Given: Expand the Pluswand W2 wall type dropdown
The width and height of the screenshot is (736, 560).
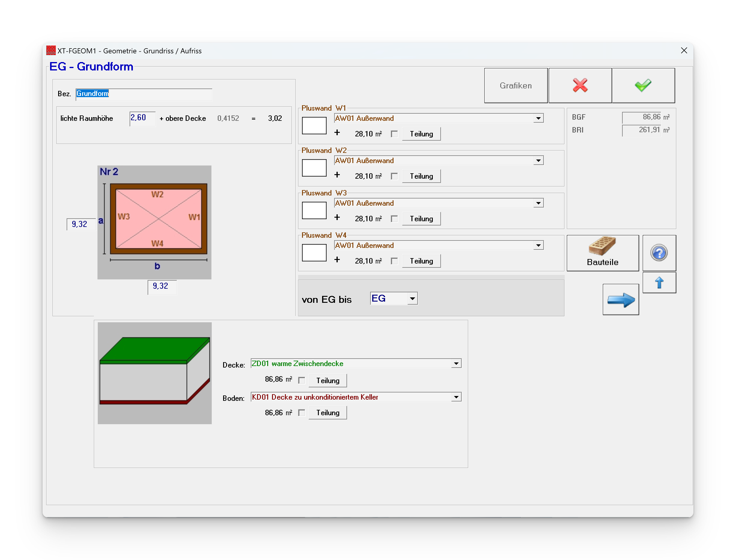Looking at the screenshot, I should click(x=538, y=161).
